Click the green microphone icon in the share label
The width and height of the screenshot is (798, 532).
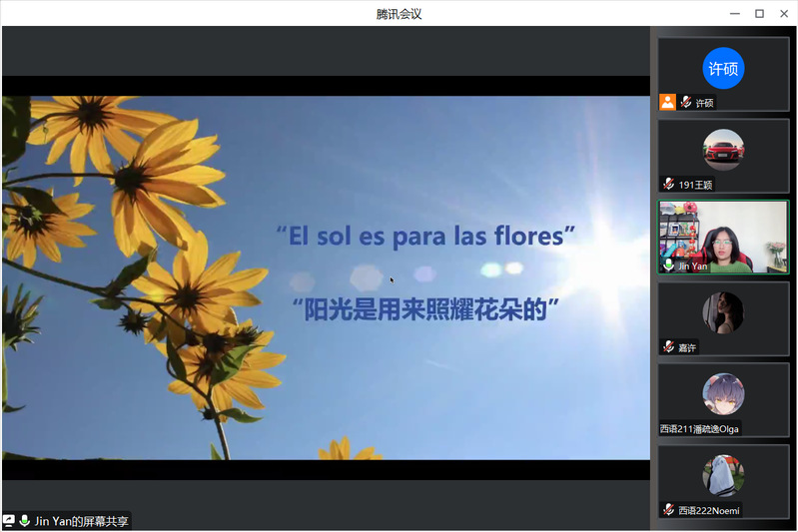point(24,521)
